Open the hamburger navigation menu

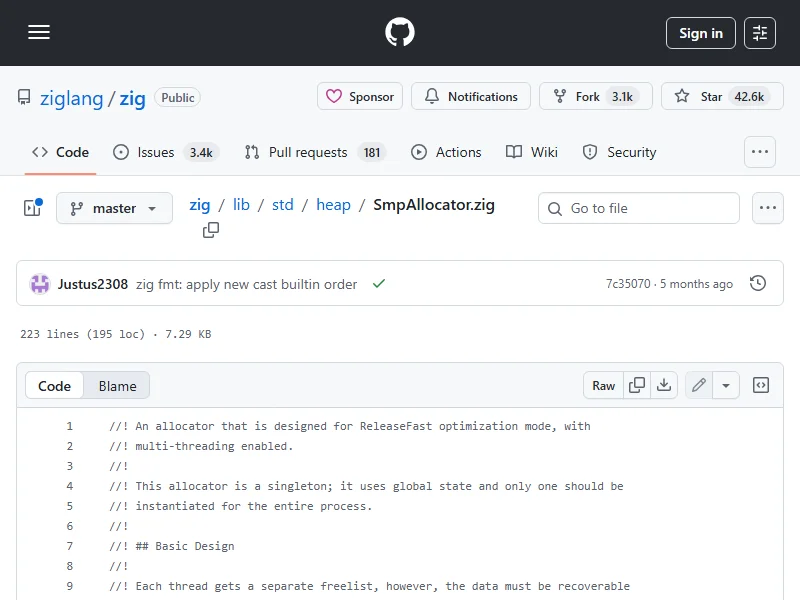click(39, 33)
